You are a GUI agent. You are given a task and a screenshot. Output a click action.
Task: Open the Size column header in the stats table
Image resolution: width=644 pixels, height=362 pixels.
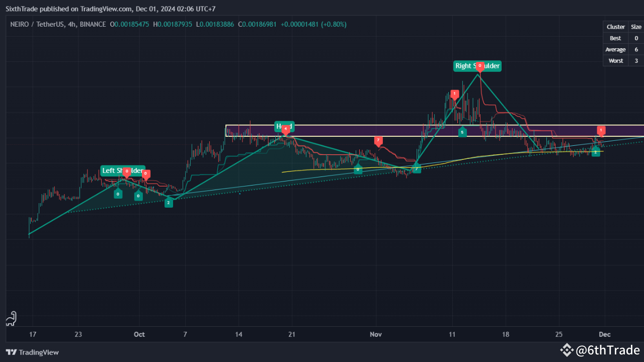(x=636, y=27)
